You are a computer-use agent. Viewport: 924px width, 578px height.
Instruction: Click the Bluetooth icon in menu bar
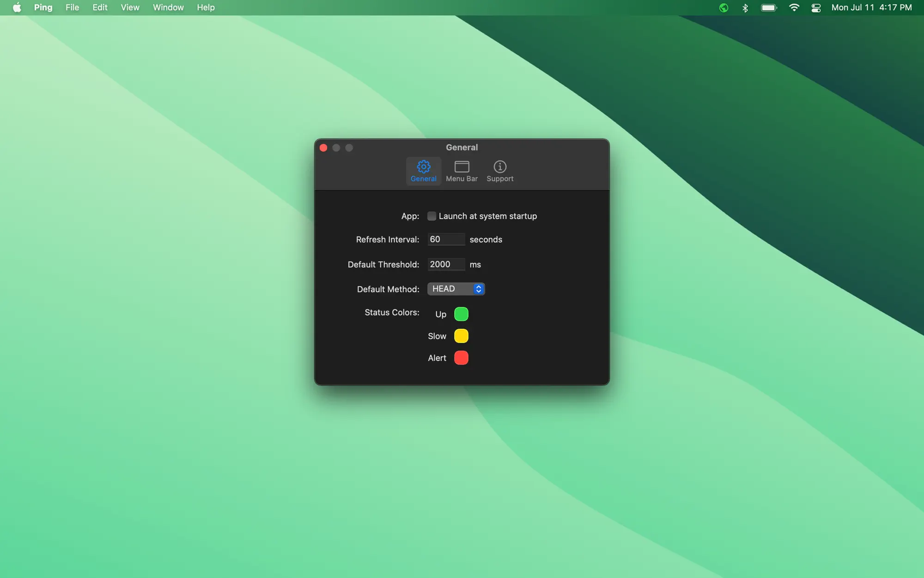(x=745, y=8)
